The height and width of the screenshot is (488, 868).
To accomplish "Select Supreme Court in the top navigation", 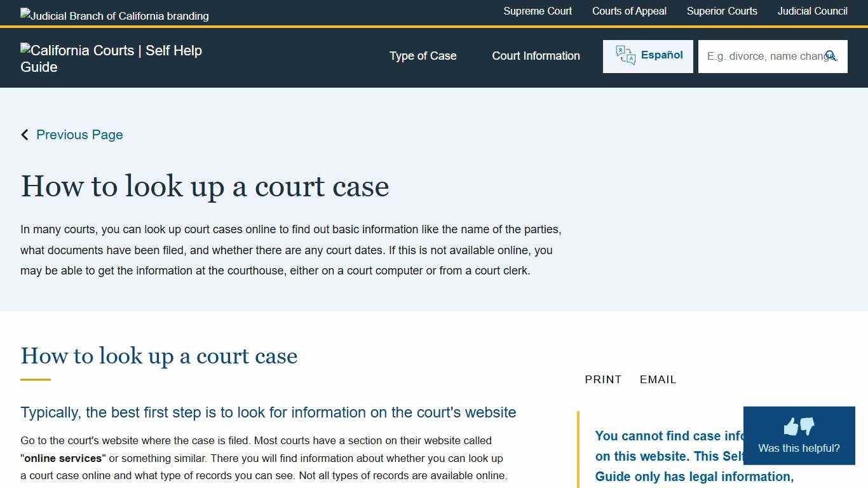I will pos(538,11).
